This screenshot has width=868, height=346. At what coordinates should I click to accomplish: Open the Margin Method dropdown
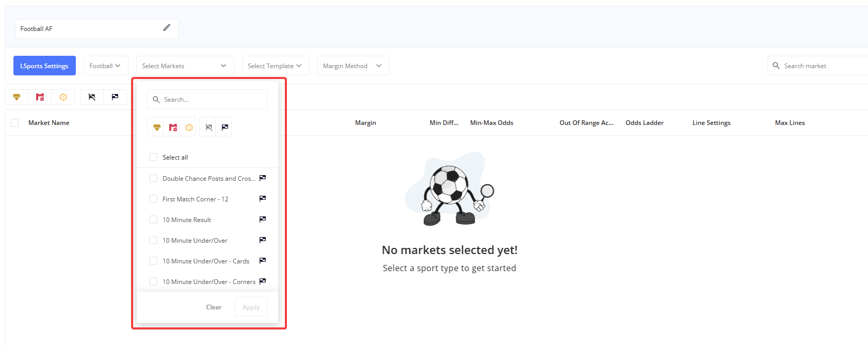[x=353, y=66]
